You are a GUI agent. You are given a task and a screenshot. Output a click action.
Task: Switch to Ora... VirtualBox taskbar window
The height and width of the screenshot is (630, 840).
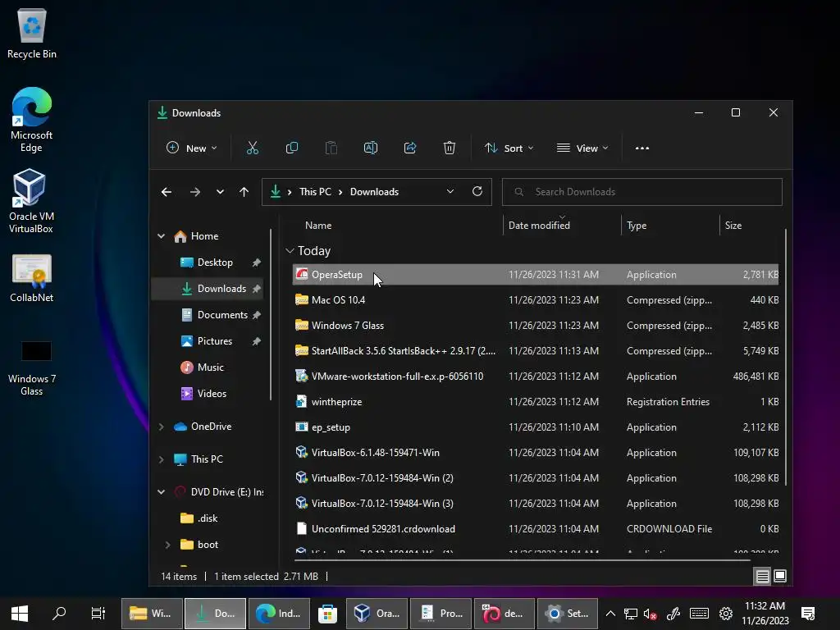pos(377,614)
